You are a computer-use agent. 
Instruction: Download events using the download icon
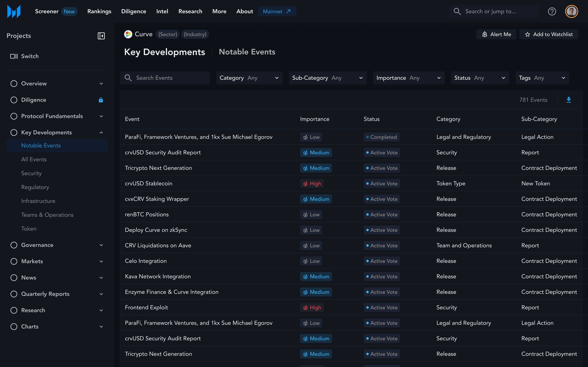(x=569, y=100)
